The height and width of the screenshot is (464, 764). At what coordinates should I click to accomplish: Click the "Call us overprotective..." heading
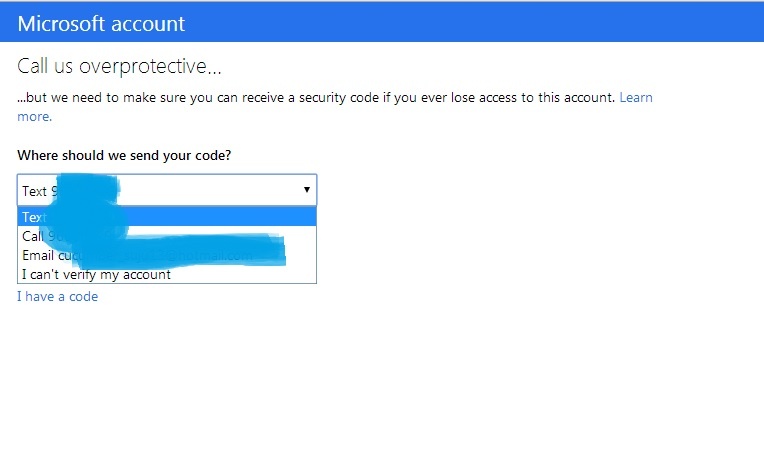[119, 67]
